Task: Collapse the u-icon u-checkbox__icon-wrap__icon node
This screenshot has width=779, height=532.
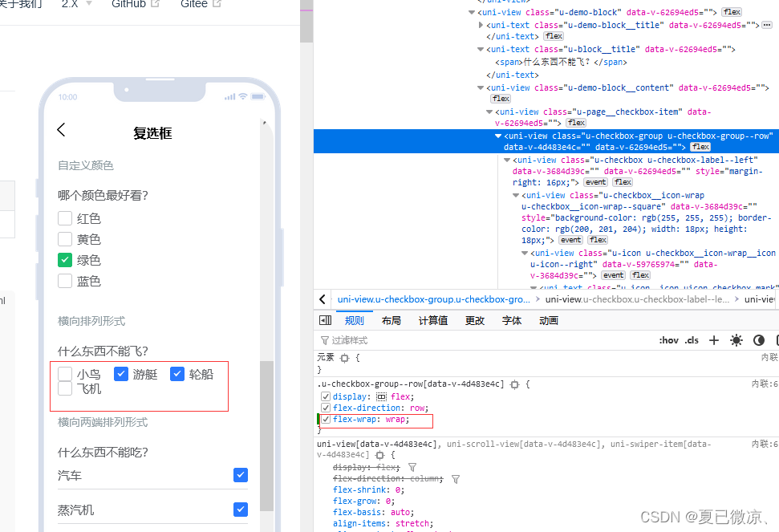Action: coord(525,254)
